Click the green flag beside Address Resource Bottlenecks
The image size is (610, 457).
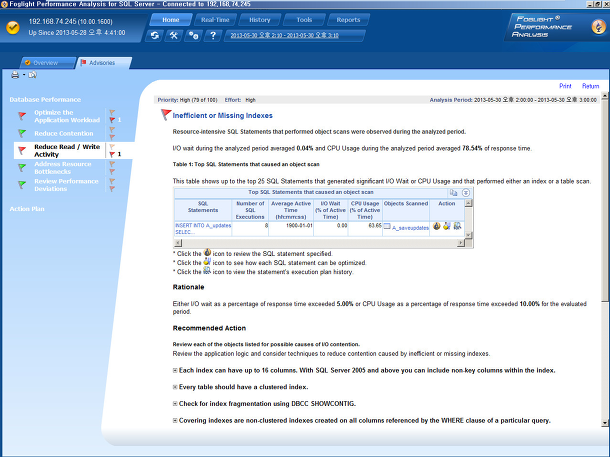22,168
